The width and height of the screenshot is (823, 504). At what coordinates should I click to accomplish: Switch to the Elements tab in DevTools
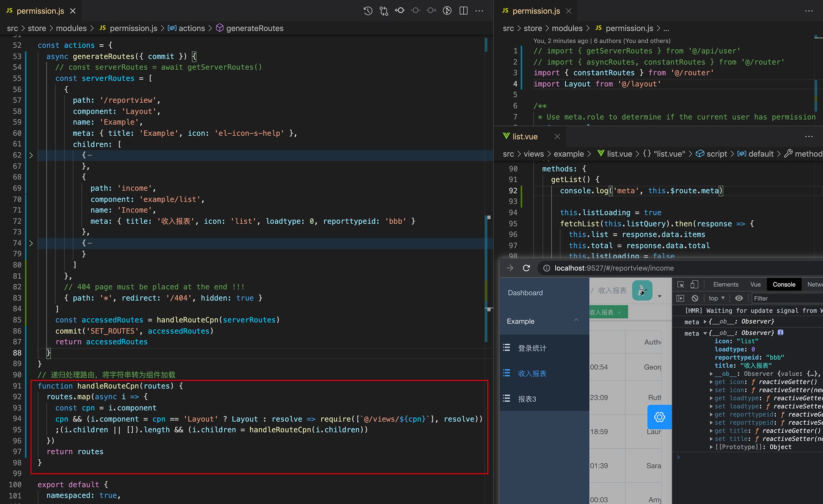(725, 284)
